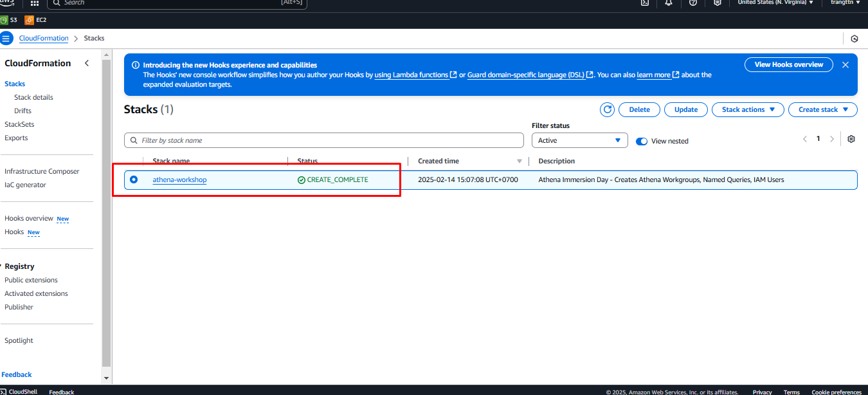Image resolution: width=868 pixels, height=395 pixels.
Task: Click the Filter by stack name field
Action: (x=324, y=140)
